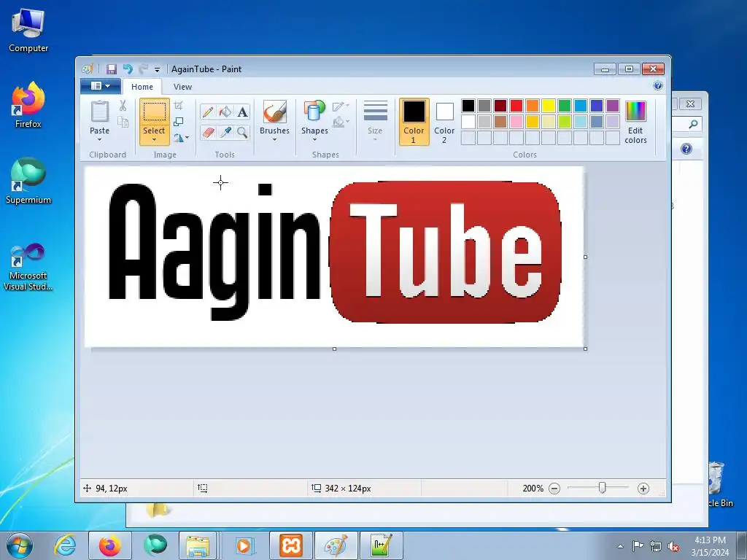747x560 pixels.
Task: Select the Fill with color bucket tool
Action: point(225,112)
